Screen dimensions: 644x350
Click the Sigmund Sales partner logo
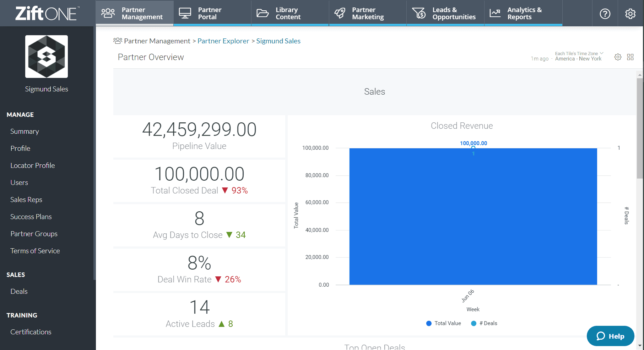pyautogui.click(x=47, y=57)
